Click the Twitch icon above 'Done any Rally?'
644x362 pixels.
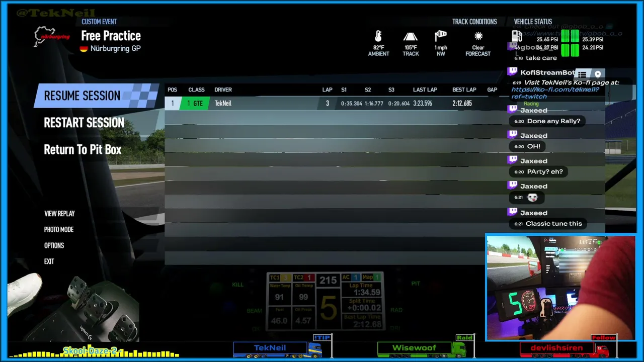point(512,109)
